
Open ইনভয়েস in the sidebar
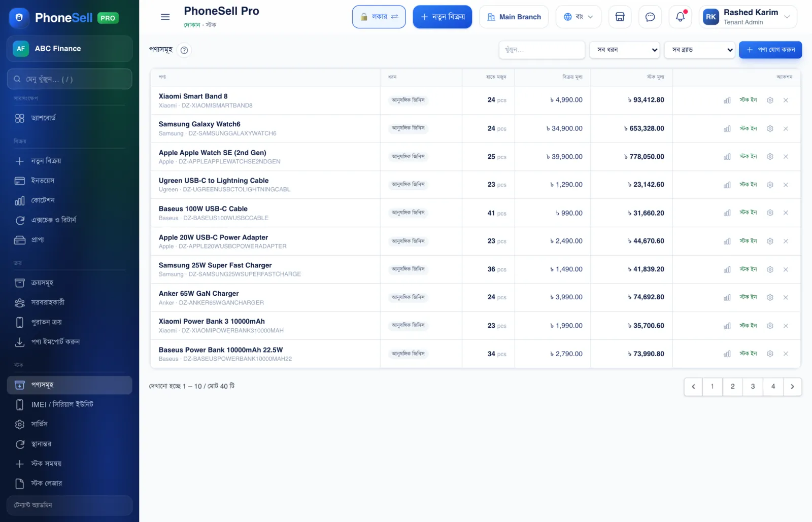click(x=70, y=181)
